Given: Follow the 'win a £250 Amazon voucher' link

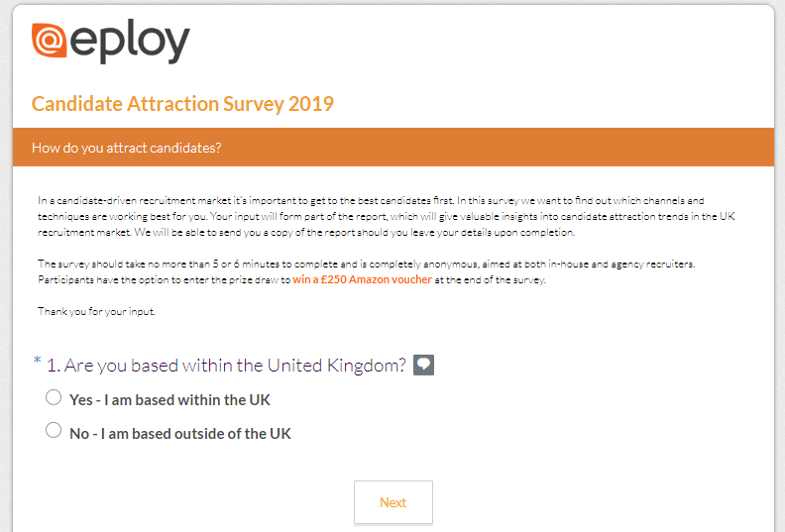Looking at the screenshot, I should [x=362, y=279].
